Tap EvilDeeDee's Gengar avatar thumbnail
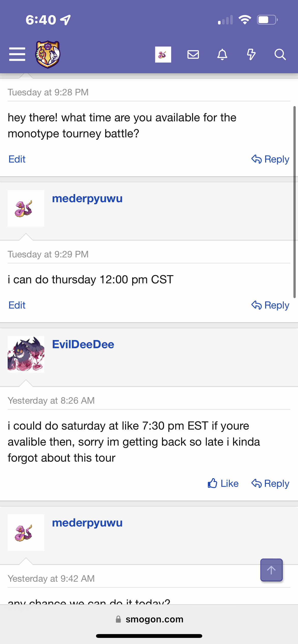Image resolution: width=298 pixels, height=644 pixels. [26, 354]
